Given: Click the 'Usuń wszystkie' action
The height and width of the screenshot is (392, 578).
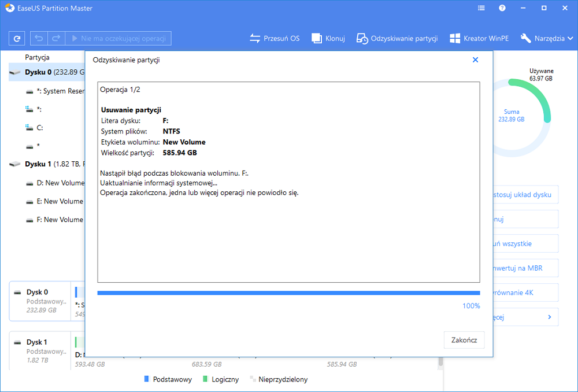Looking at the screenshot, I should (x=525, y=243).
